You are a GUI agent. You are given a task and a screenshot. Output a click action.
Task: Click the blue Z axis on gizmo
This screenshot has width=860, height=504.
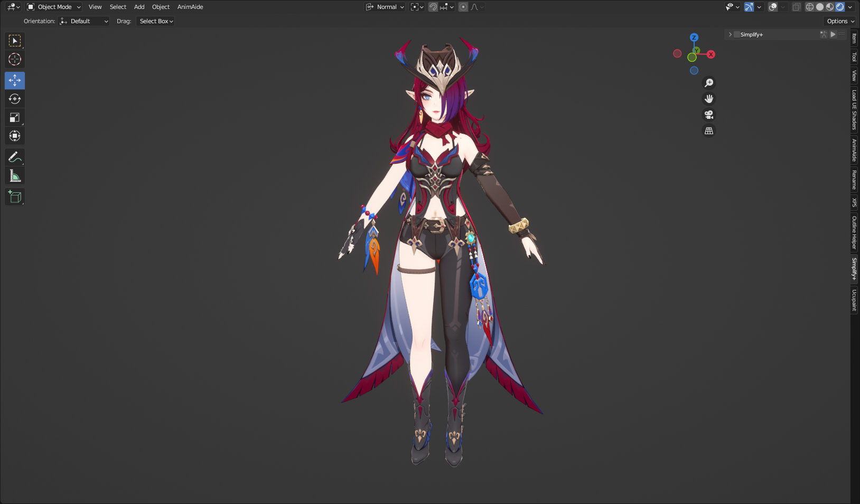click(694, 38)
